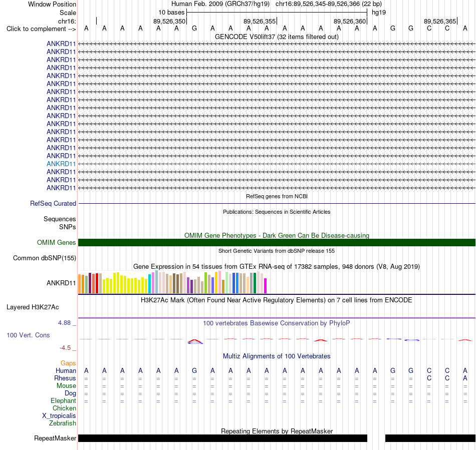Click 'Repeating Elements by RepeatMasker' title

[277, 431]
